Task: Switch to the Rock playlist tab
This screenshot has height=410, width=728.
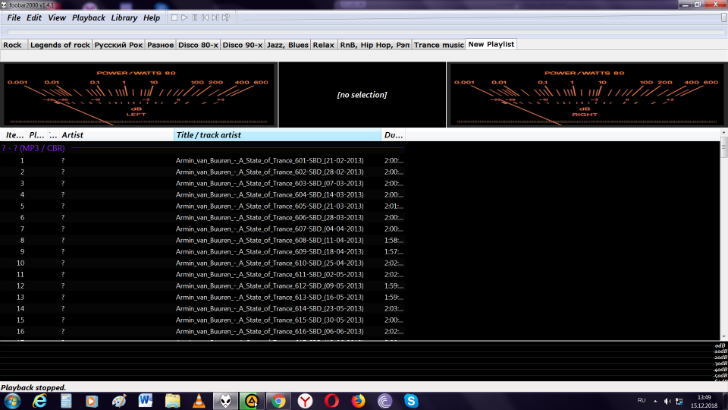Action: pos(13,45)
